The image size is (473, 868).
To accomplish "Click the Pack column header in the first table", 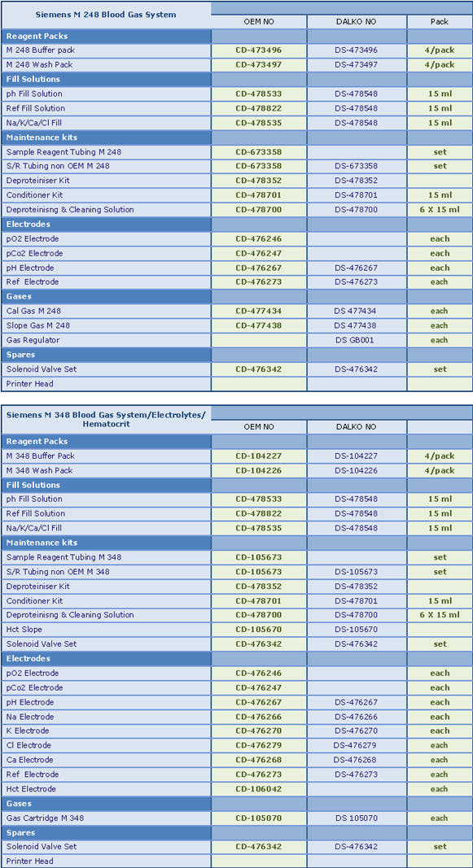I will [440, 22].
